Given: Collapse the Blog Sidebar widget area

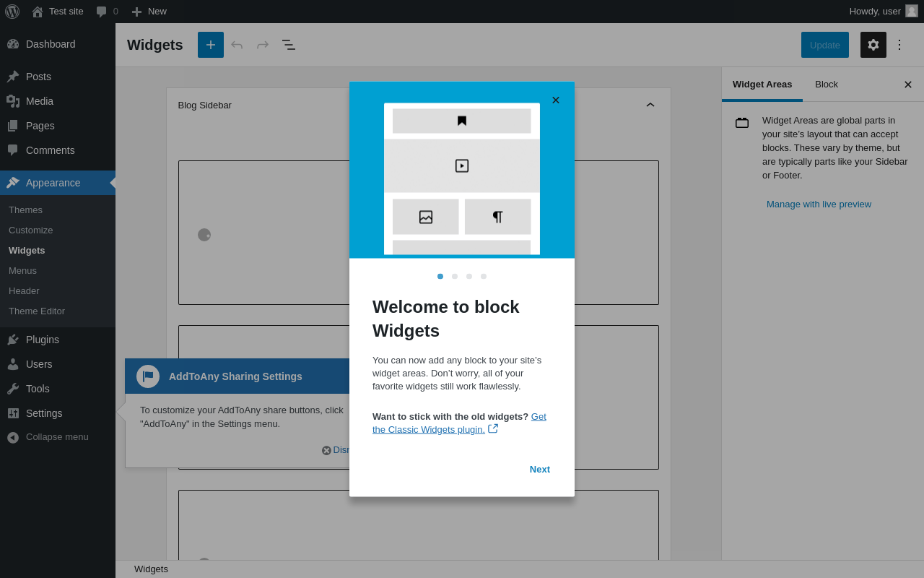Looking at the screenshot, I should (650, 105).
